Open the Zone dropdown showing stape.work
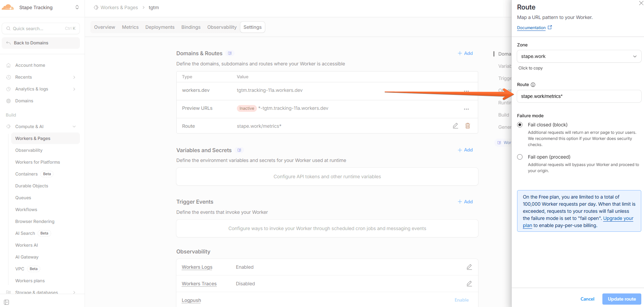 click(579, 56)
